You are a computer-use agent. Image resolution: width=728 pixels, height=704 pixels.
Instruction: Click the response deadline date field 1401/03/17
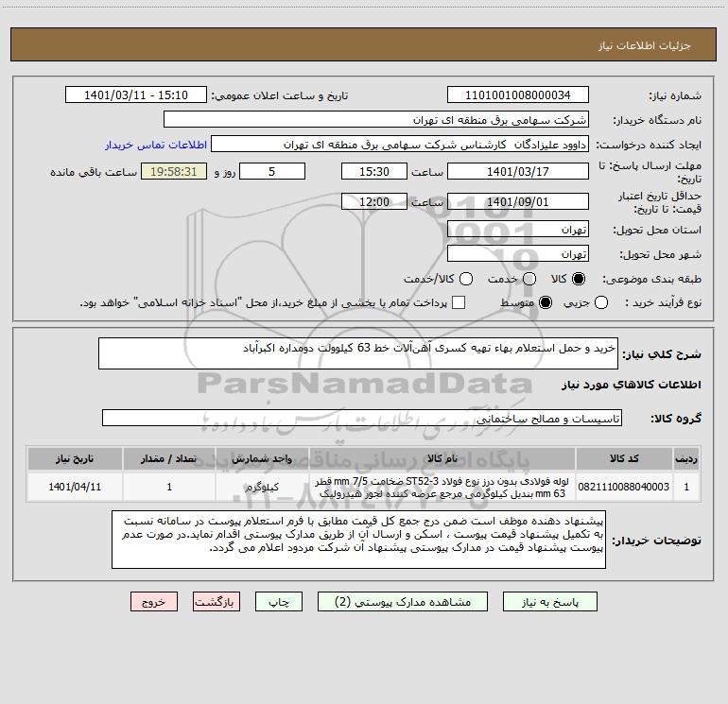point(518,172)
